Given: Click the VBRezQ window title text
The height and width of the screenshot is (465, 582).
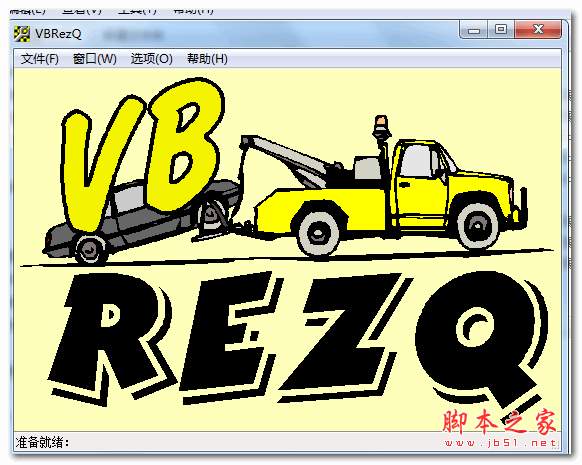Looking at the screenshot, I should [x=58, y=34].
